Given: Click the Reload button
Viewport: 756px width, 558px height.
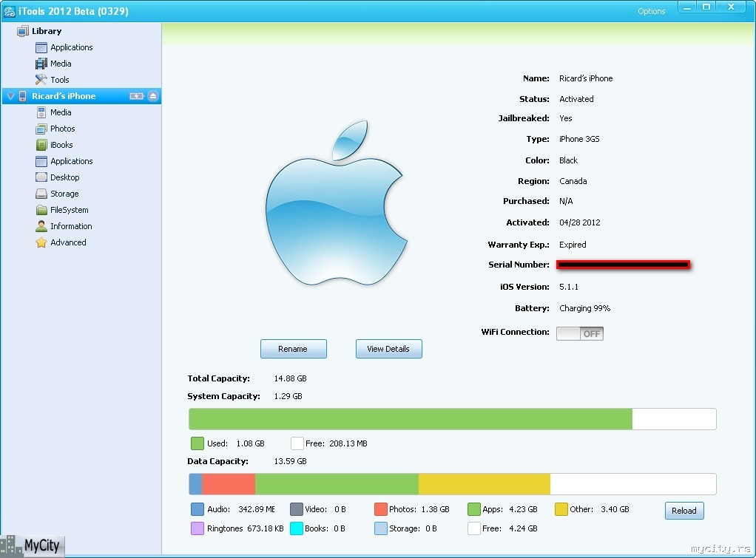Looking at the screenshot, I should tap(684, 511).
